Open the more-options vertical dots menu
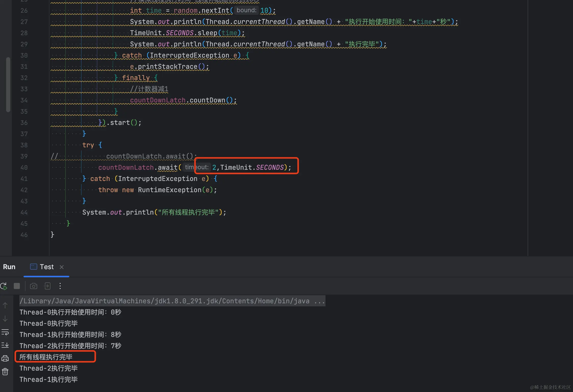 pos(60,286)
